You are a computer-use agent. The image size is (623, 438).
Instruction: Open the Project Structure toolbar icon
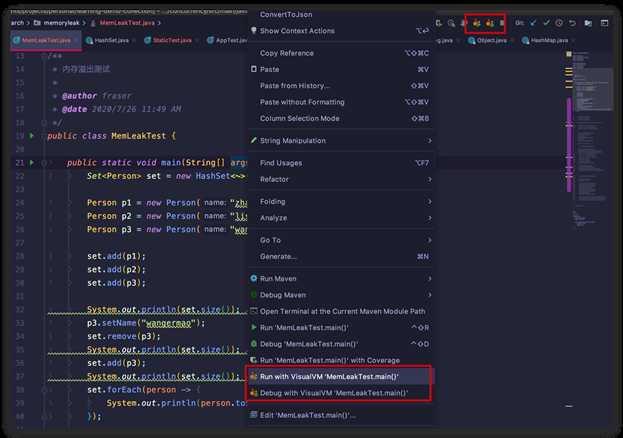click(588, 23)
